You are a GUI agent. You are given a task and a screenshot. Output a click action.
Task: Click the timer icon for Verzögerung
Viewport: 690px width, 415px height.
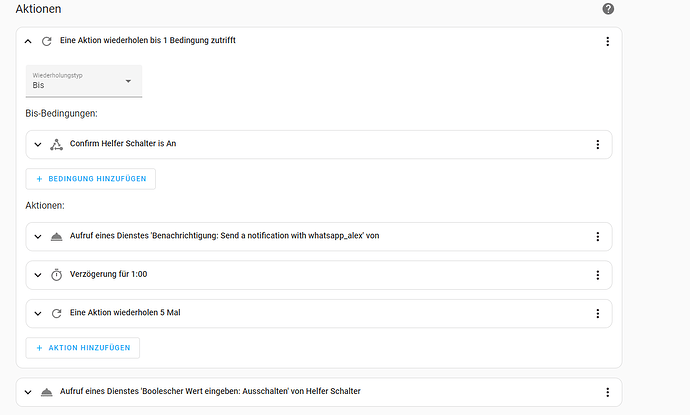56,275
